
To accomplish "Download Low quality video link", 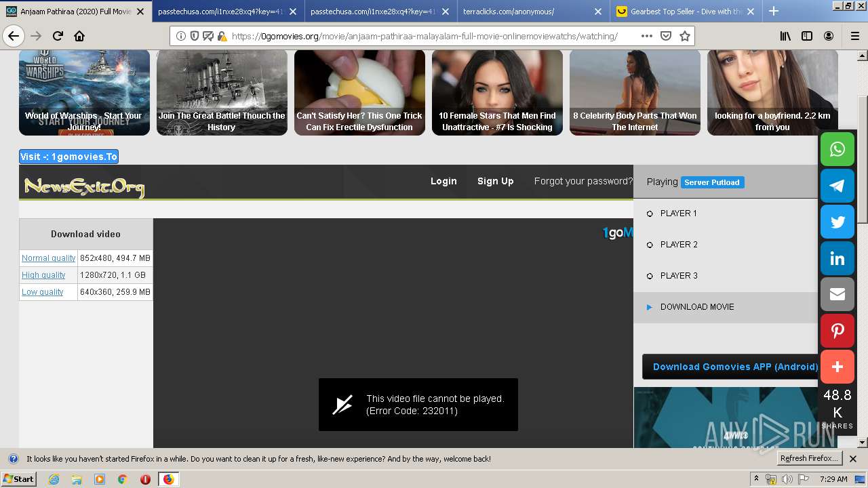I will point(42,292).
